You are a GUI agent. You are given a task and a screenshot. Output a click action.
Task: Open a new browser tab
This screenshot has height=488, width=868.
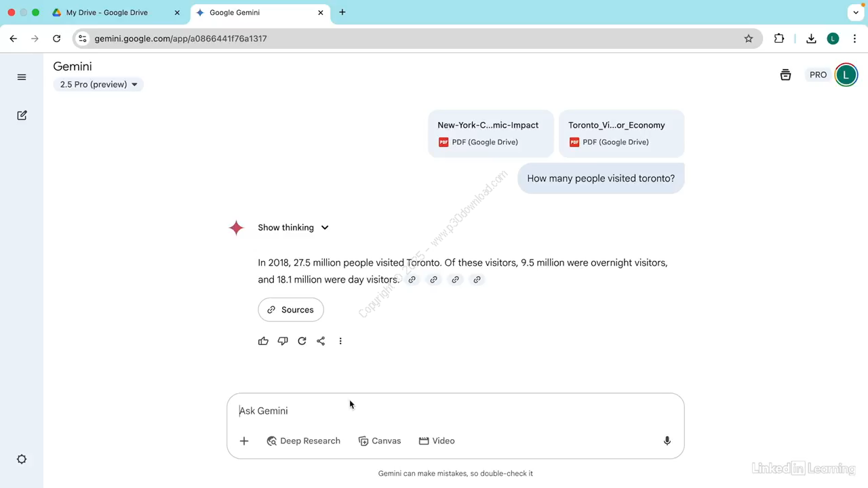pos(342,12)
